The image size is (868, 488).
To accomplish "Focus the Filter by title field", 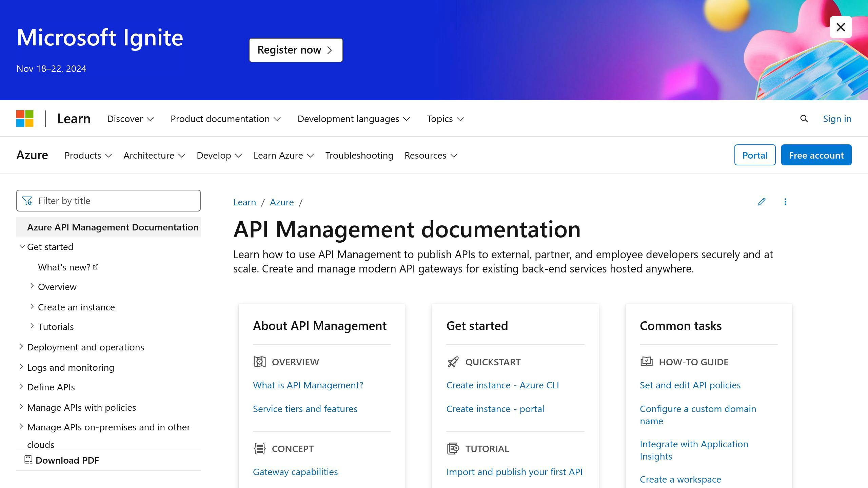I will 108,201.
